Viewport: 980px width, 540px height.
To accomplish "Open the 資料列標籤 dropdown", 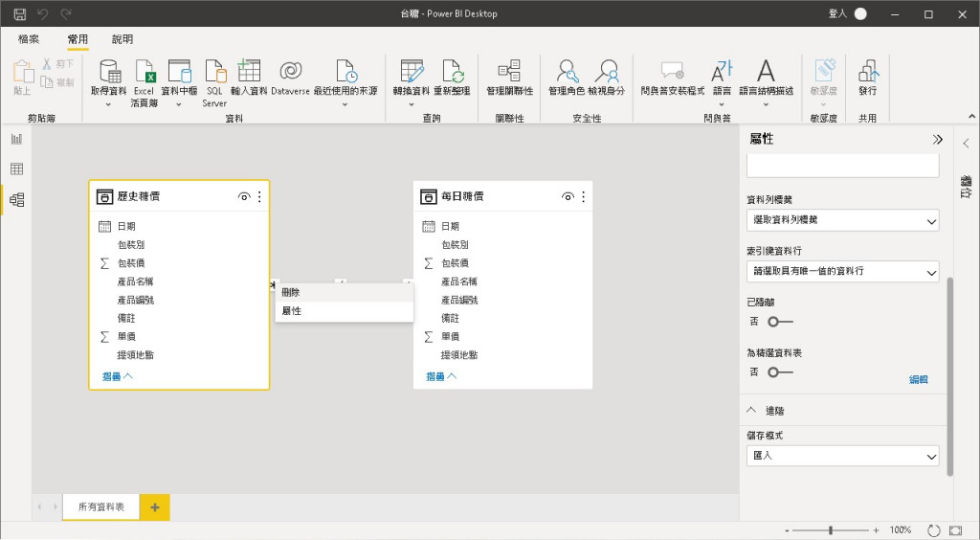I will (842, 220).
